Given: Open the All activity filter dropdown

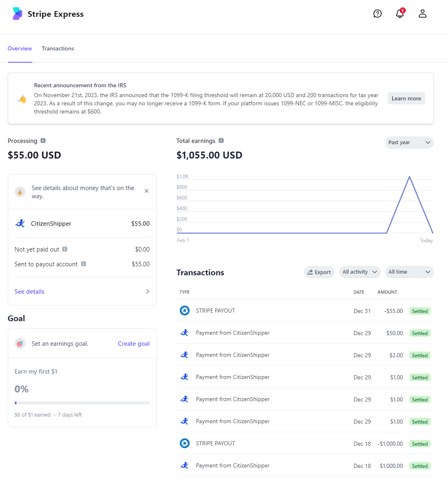Looking at the screenshot, I should point(360,272).
